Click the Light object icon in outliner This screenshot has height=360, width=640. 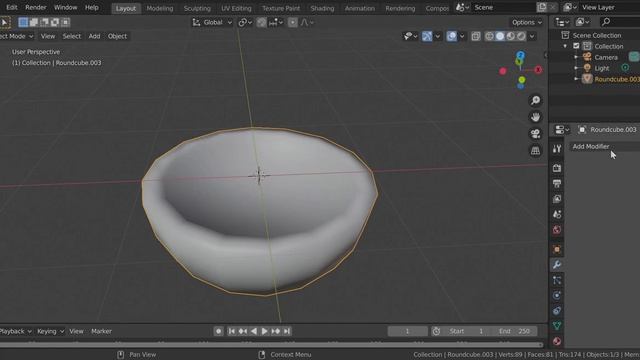[x=587, y=68]
